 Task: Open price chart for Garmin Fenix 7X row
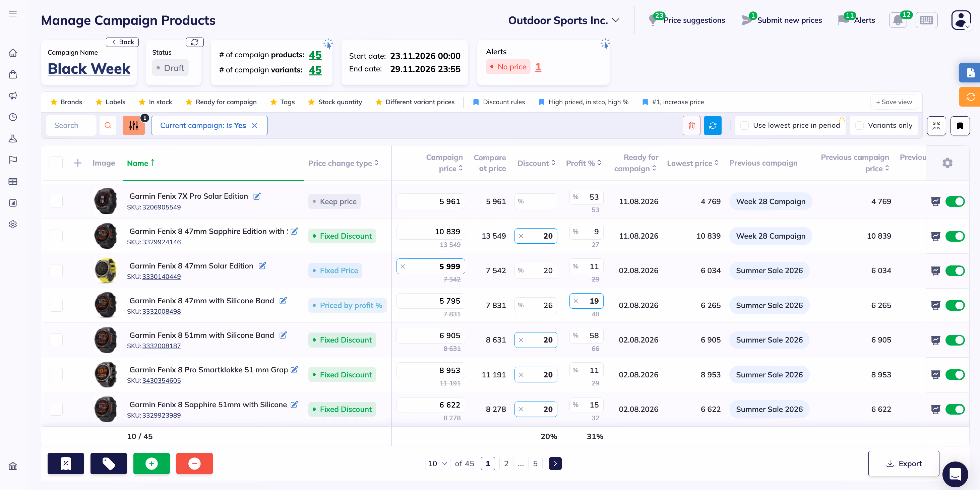pyautogui.click(x=935, y=202)
